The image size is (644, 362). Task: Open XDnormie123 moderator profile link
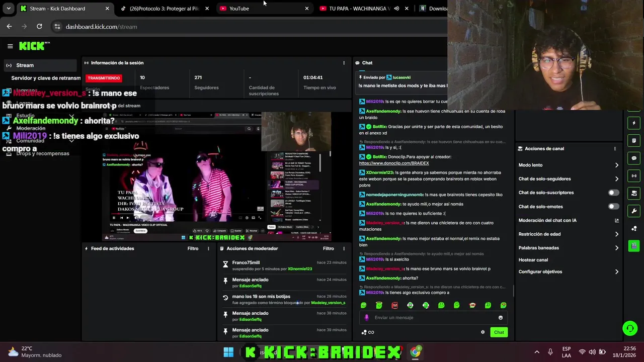tap(300, 269)
